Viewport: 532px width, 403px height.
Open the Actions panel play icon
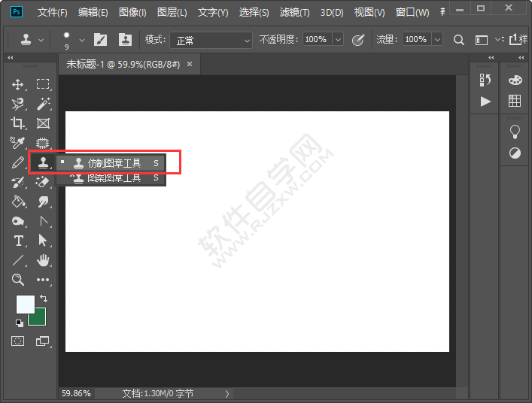tap(485, 102)
